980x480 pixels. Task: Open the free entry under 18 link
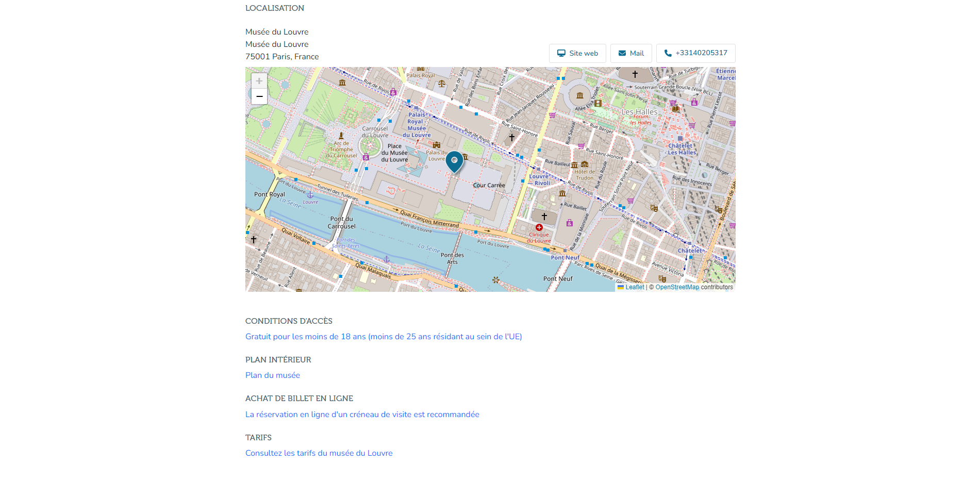(384, 337)
